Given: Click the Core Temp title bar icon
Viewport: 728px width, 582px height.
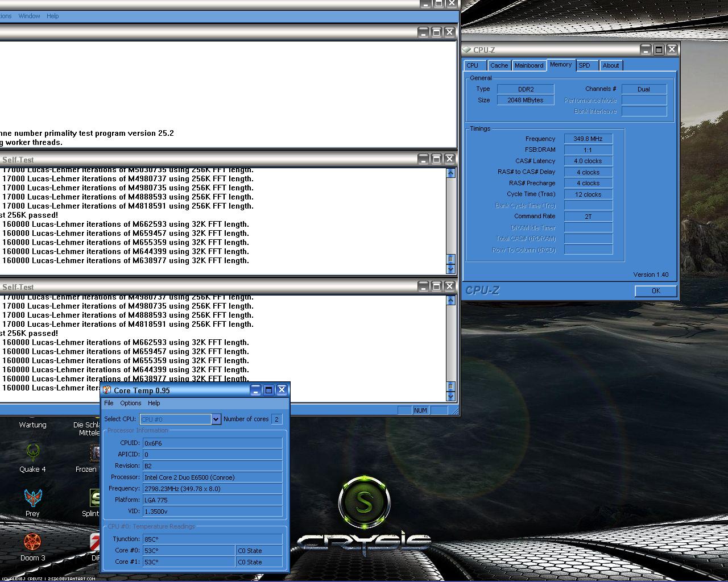Looking at the screenshot, I should 107,390.
